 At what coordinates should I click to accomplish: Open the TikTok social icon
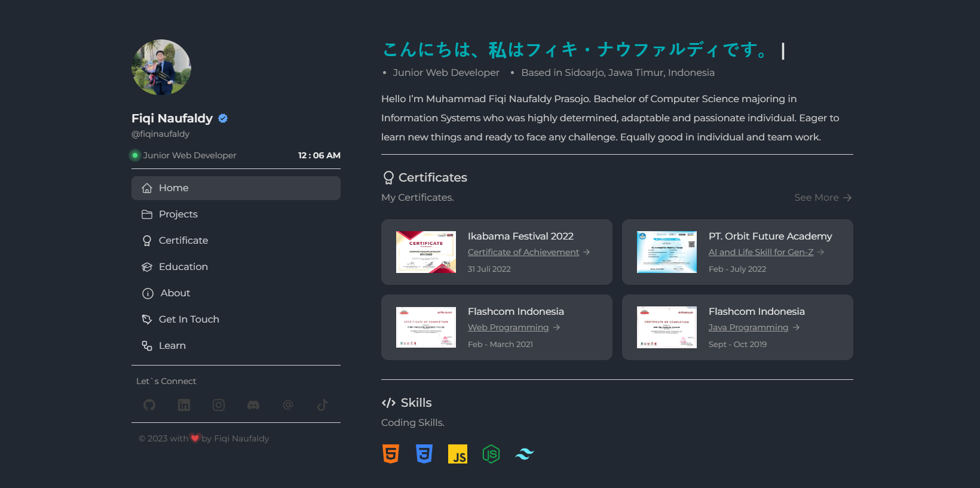click(x=323, y=405)
